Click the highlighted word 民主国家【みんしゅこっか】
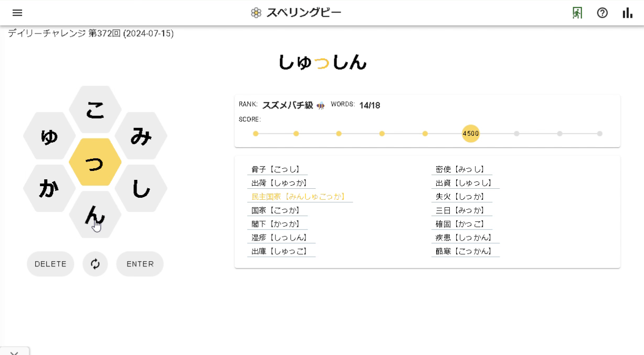The image size is (644, 355). click(x=299, y=196)
